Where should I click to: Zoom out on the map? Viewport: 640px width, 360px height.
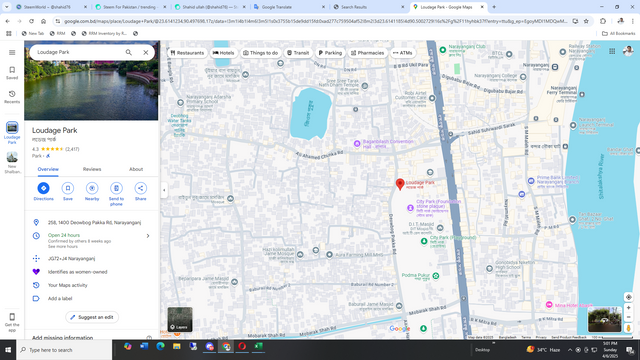(x=628, y=317)
